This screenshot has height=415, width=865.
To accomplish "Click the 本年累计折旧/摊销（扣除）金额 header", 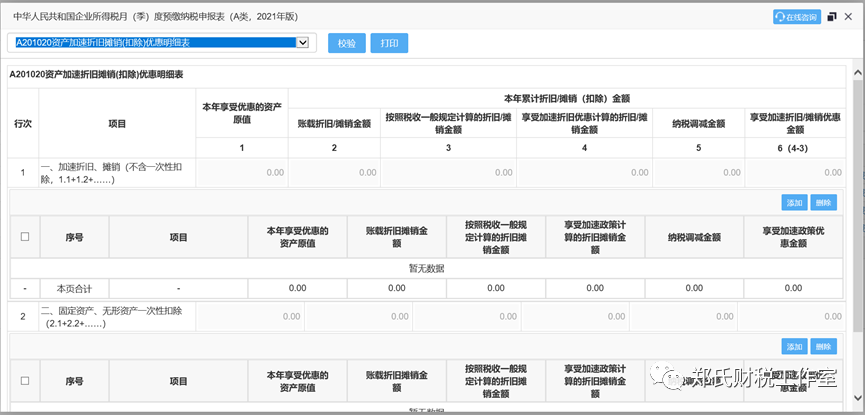I will [567, 99].
